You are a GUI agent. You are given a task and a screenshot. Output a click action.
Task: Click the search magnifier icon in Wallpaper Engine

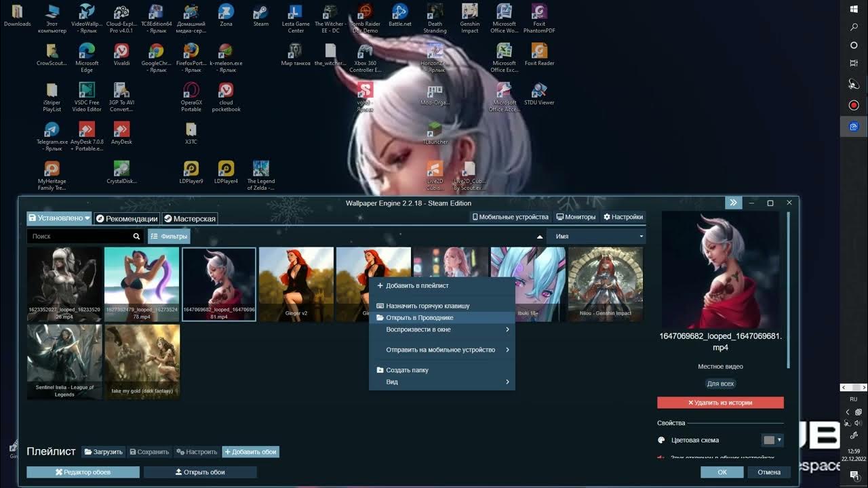(x=136, y=237)
